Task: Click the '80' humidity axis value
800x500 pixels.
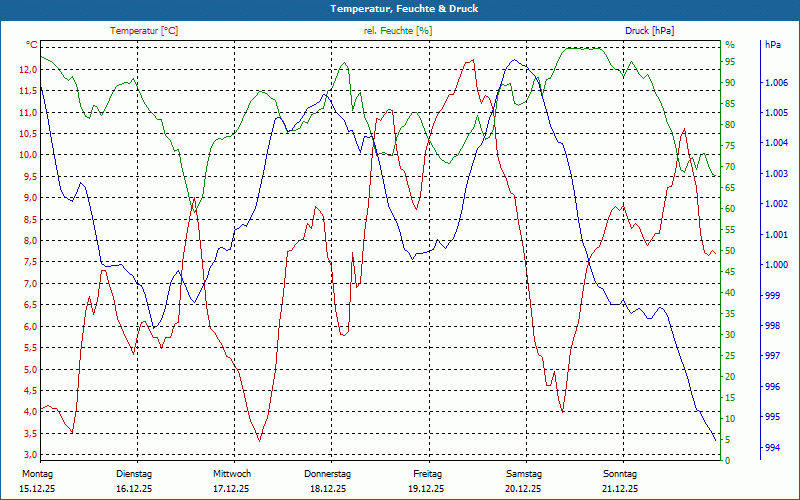Action: [730, 124]
